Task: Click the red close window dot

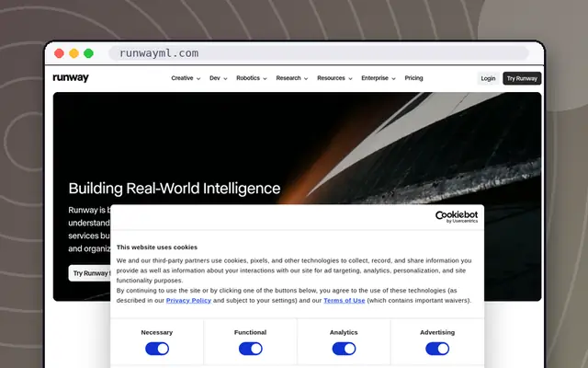Action: tap(59, 53)
